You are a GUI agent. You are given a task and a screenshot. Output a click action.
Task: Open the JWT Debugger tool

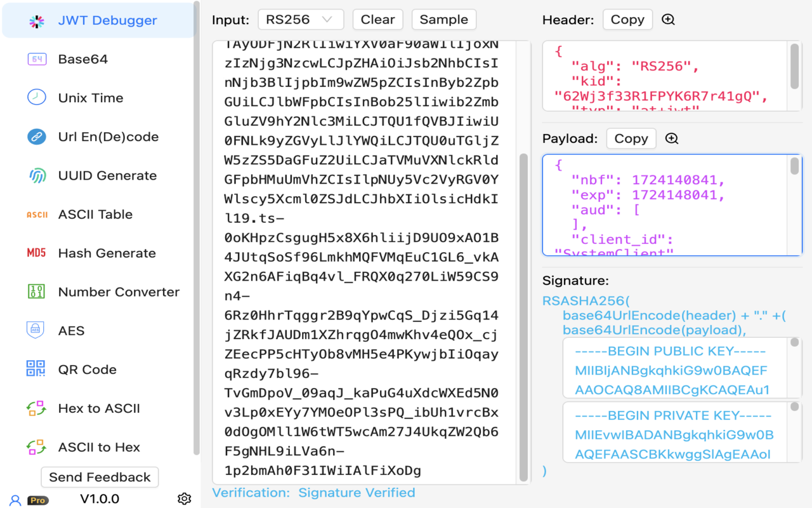99,20
